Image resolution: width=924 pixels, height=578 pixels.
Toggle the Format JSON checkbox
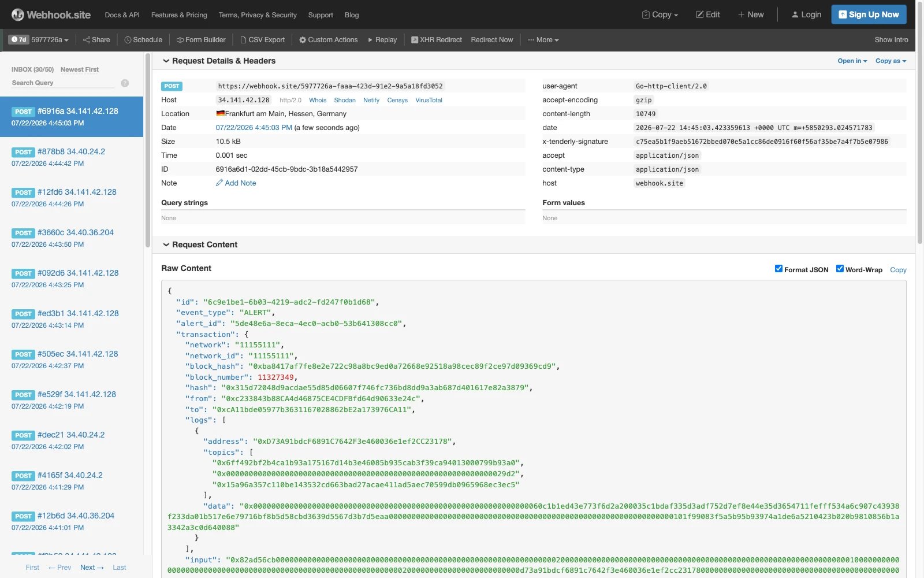[778, 269]
